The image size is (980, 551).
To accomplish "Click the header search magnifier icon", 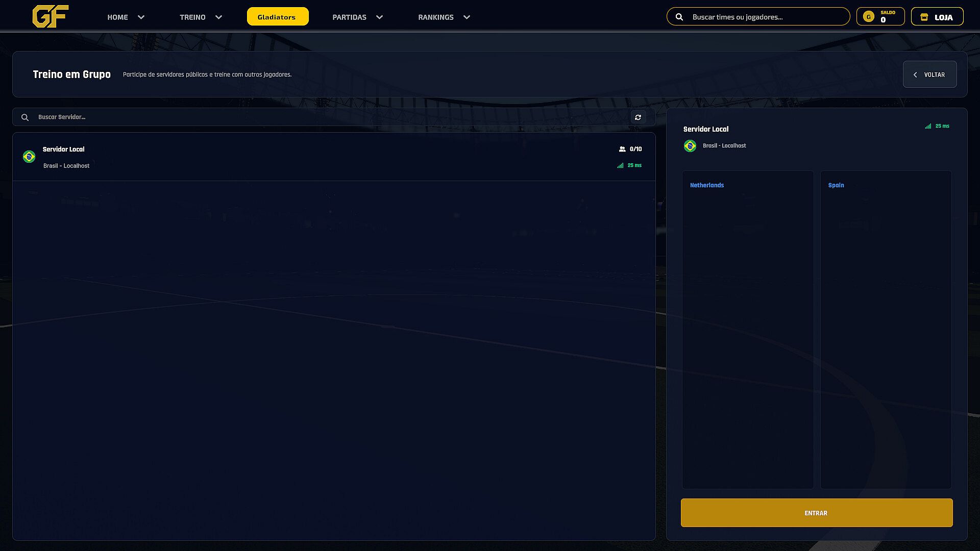I will click(x=679, y=17).
